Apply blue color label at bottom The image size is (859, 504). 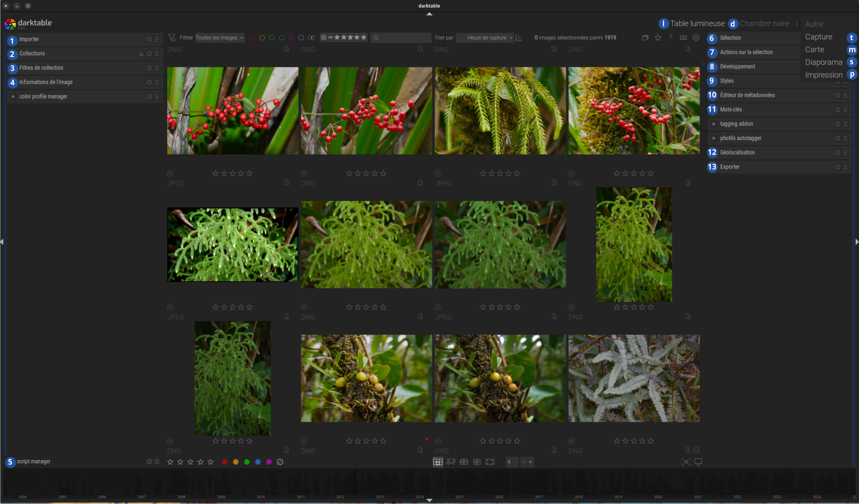pyautogui.click(x=258, y=462)
